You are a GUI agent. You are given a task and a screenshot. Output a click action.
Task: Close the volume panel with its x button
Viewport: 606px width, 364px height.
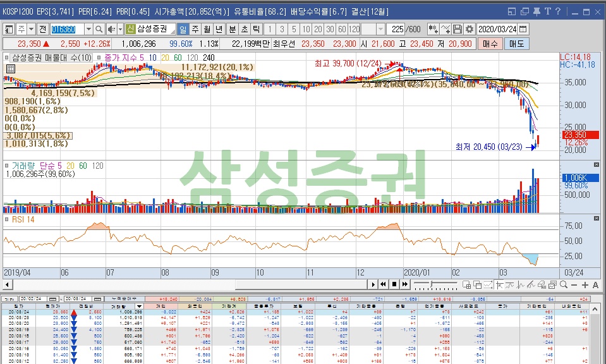click(x=597, y=165)
